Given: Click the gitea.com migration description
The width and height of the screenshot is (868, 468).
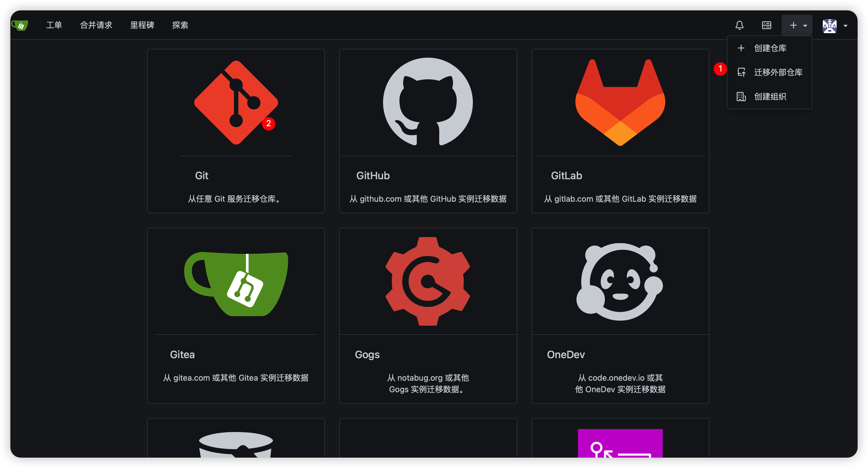Looking at the screenshot, I should pos(236,378).
